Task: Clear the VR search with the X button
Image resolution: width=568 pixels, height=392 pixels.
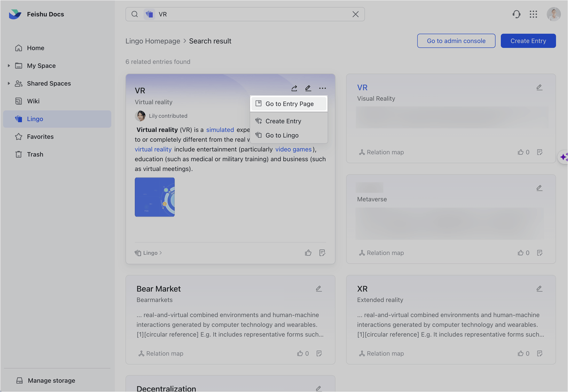Action: (x=355, y=14)
